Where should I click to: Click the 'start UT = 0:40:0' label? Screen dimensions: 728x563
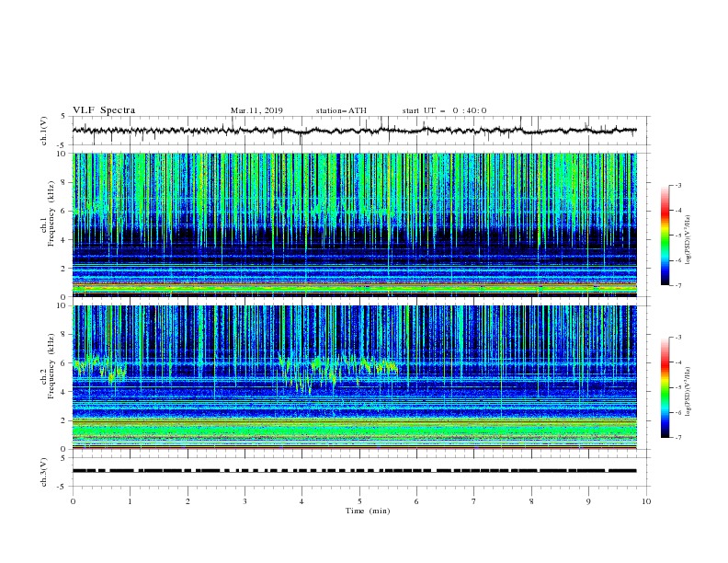click(x=444, y=110)
